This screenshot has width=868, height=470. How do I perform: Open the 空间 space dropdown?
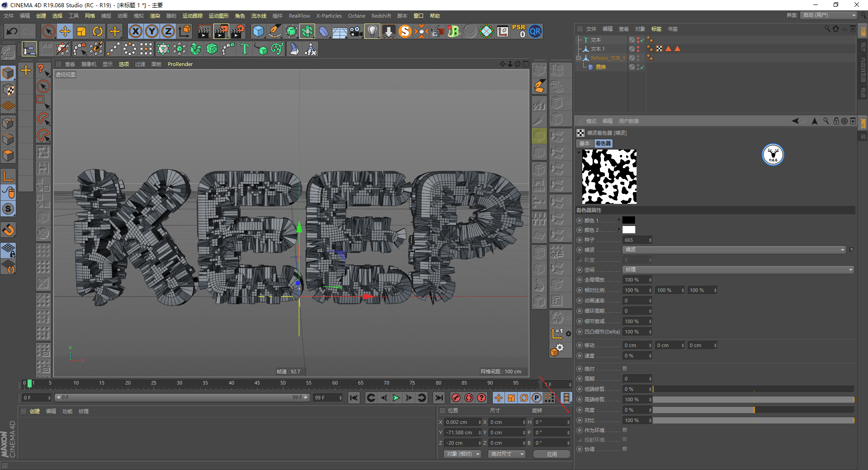(738, 270)
